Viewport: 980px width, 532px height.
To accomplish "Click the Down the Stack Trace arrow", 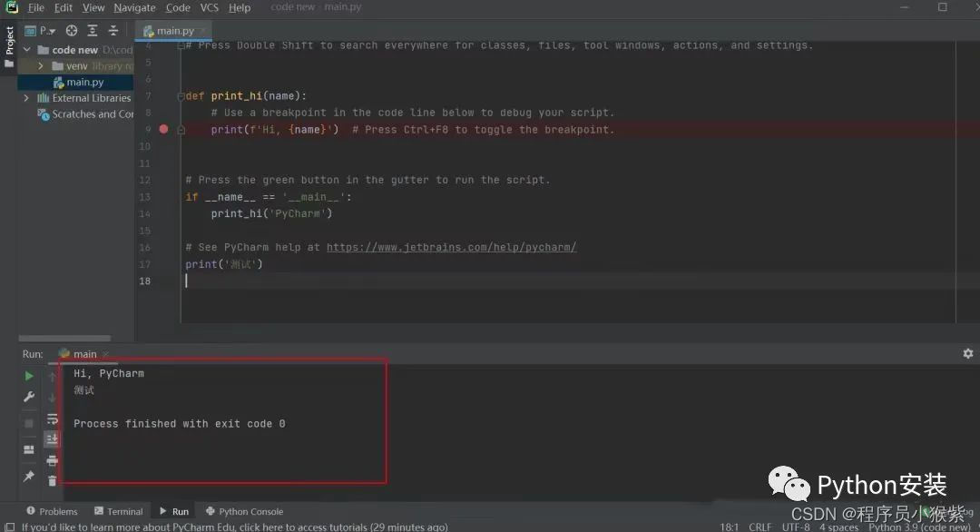I will coord(53,398).
